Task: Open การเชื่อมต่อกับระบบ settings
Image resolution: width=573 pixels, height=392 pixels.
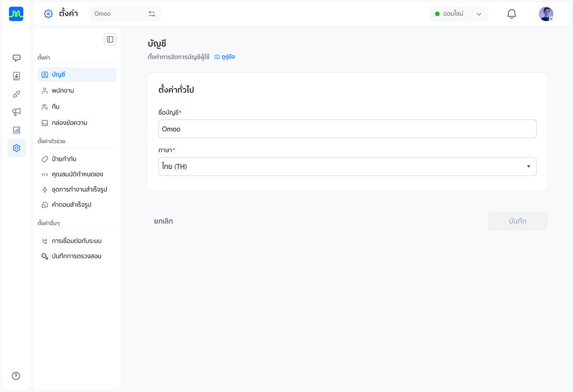Action: pyautogui.click(x=77, y=241)
